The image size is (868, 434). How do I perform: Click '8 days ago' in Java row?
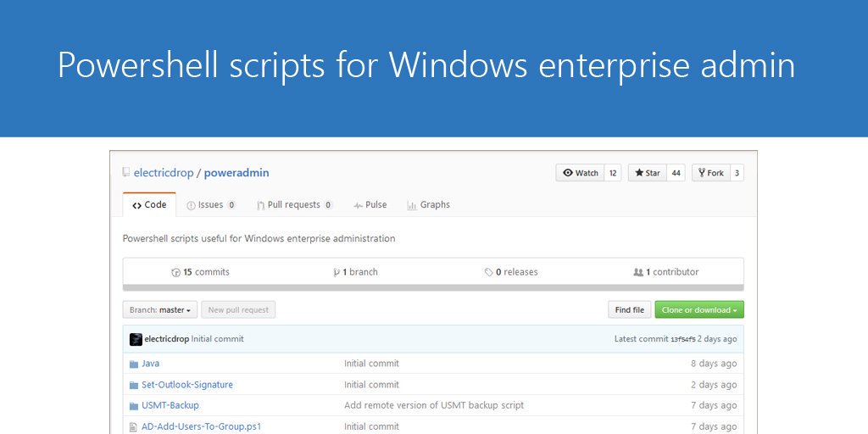(x=714, y=364)
